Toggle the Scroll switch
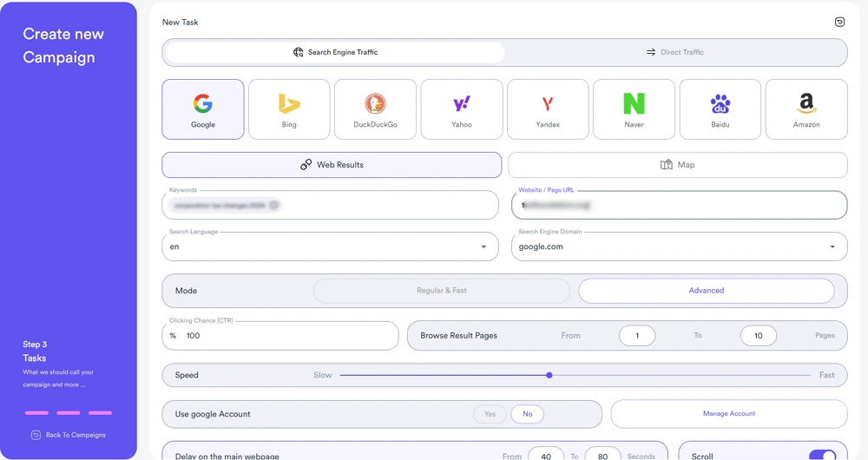 point(822,455)
